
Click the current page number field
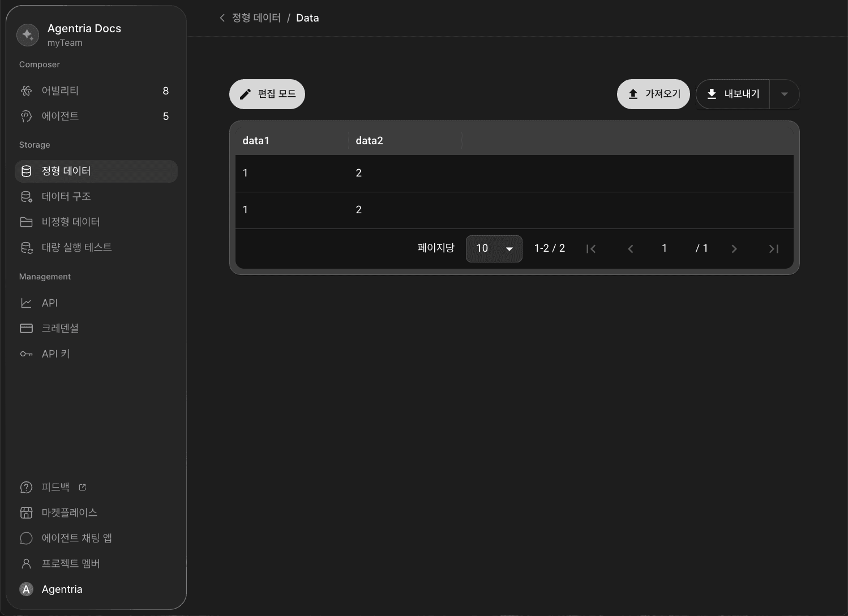[665, 248]
